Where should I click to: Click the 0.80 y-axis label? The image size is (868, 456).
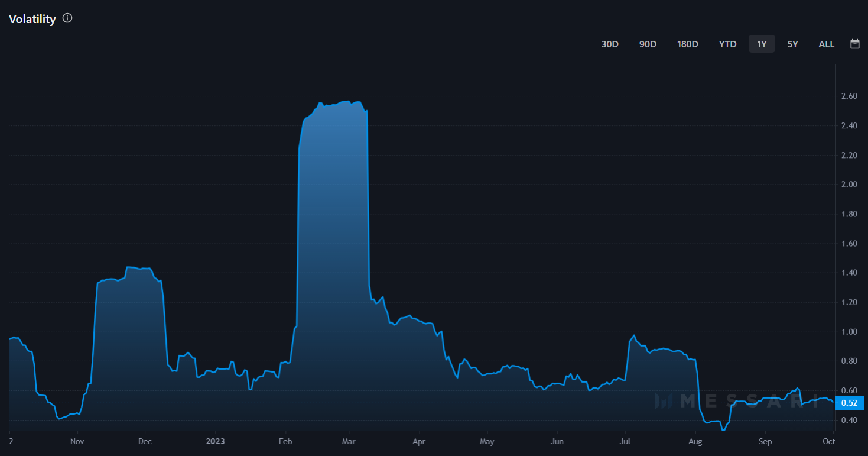click(x=849, y=361)
